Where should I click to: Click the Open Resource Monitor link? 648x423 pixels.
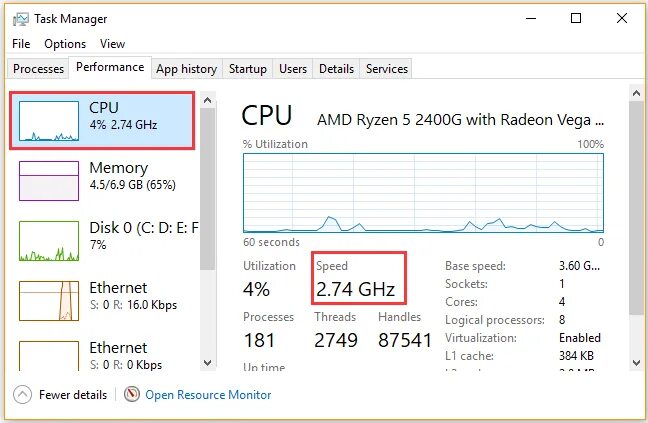pos(208,394)
